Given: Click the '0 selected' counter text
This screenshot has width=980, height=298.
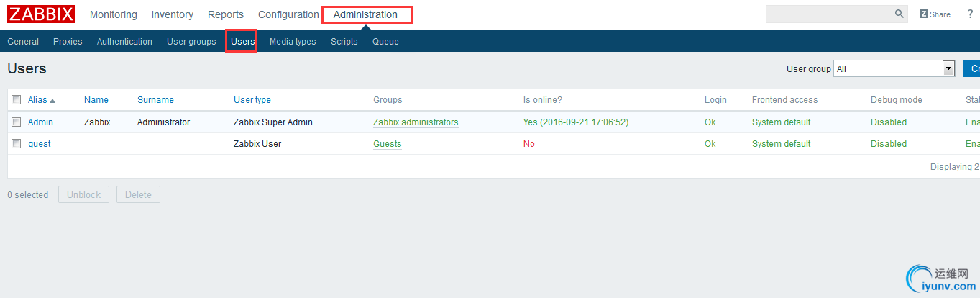Looking at the screenshot, I should [x=28, y=195].
